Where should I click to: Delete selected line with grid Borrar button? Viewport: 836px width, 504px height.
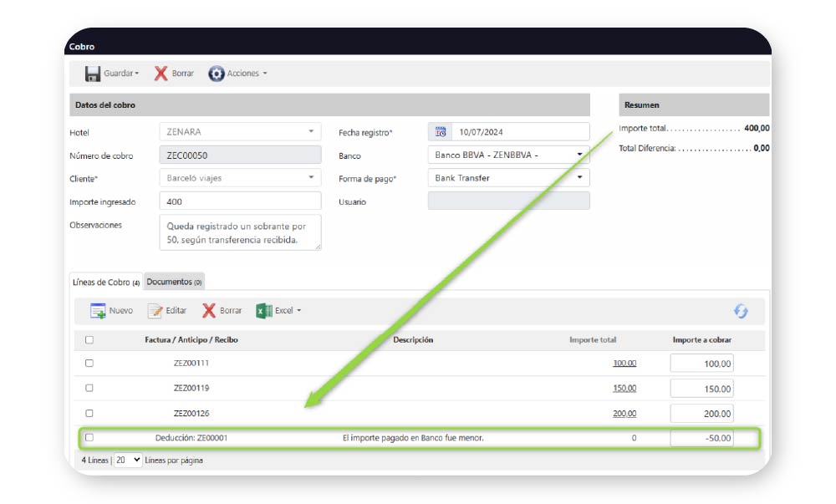[222, 311]
